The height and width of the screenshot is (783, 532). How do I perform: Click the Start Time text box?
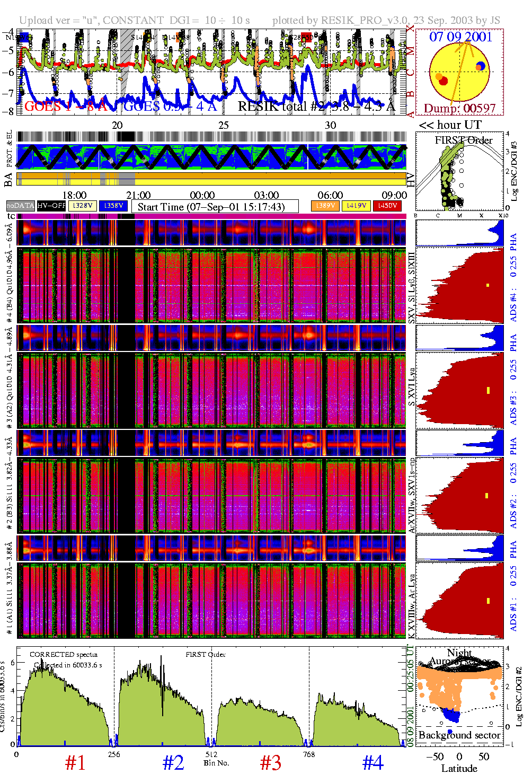coord(215,206)
